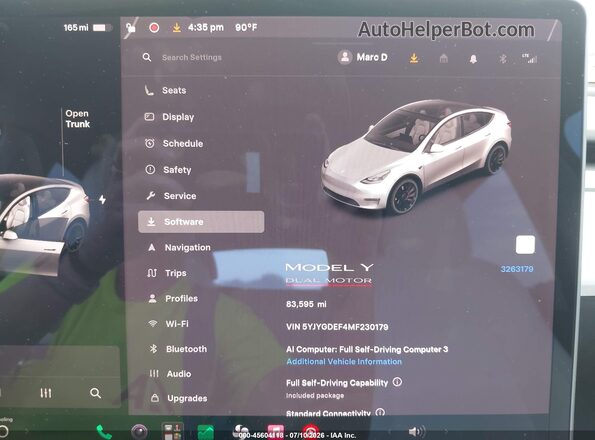Tap the VIN 5YJYGDEF4MF230179 text

click(337, 327)
